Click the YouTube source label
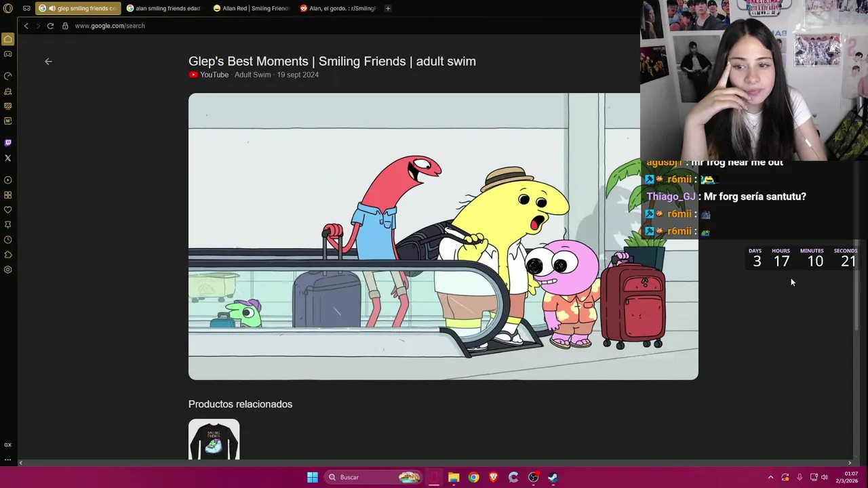Image resolution: width=868 pixels, height=488 pixels. pos(209,75)
